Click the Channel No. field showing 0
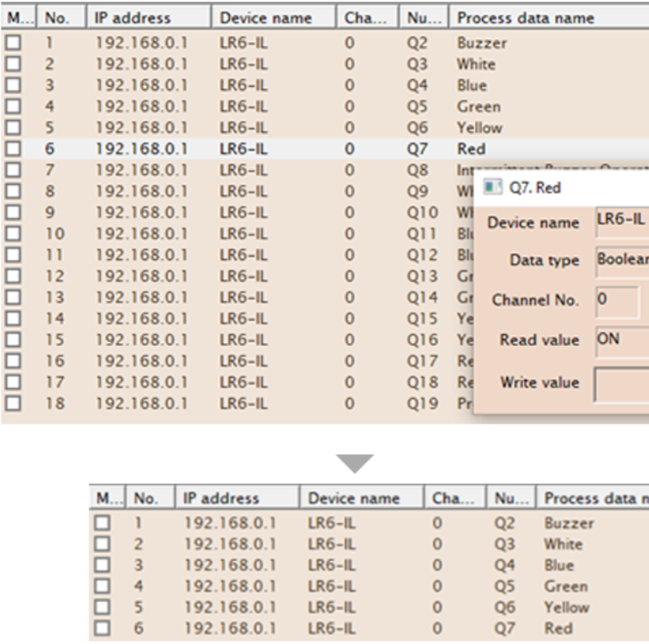The height and width of the screenshot is (644, 649). pos(617,302)
